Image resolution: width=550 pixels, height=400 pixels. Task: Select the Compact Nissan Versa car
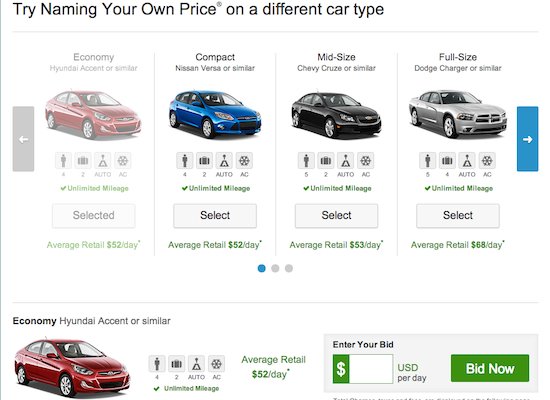click(215, 215)
